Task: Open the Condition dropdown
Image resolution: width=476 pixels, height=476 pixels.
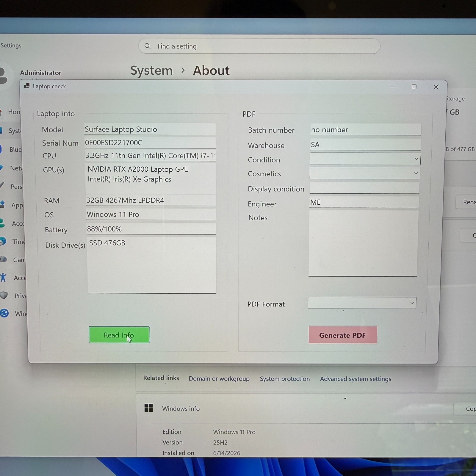Action: tap(365, 159)
